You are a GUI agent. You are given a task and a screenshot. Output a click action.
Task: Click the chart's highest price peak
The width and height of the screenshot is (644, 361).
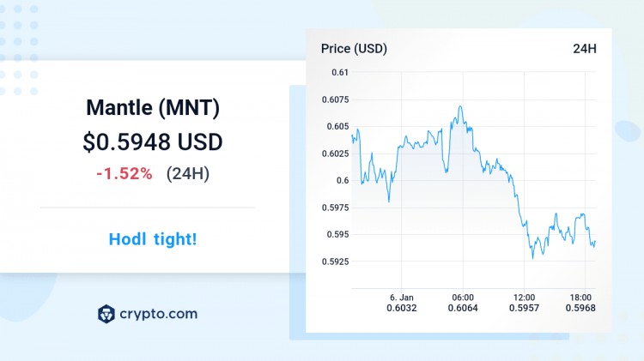[x=460, y=107]
